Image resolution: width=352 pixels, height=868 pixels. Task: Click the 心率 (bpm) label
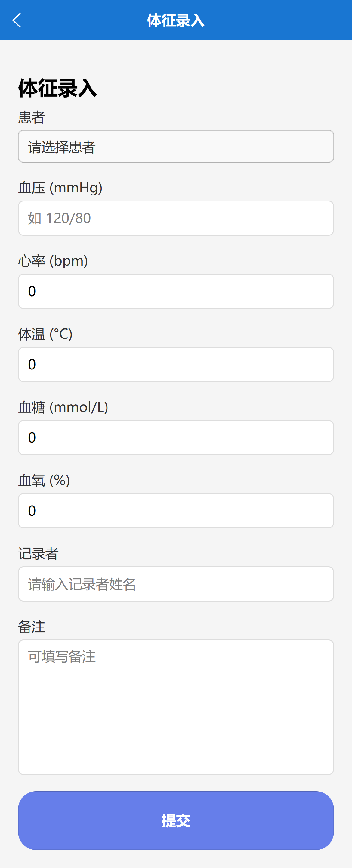pos(53,261)
